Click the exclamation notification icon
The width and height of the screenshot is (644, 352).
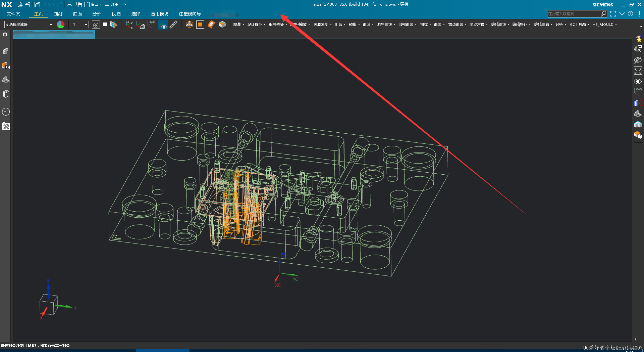click(639, 14)
